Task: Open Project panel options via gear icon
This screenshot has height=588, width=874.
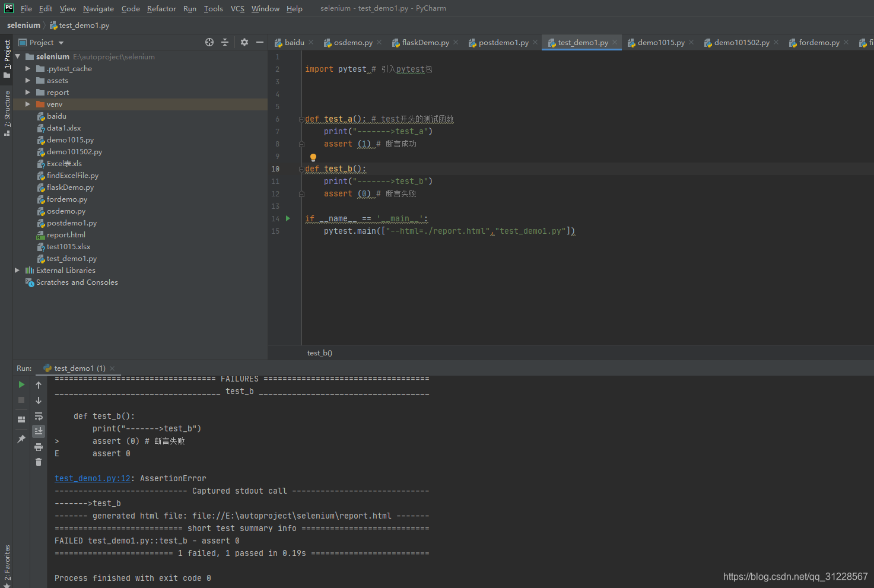Action: (x=244, y=42)
